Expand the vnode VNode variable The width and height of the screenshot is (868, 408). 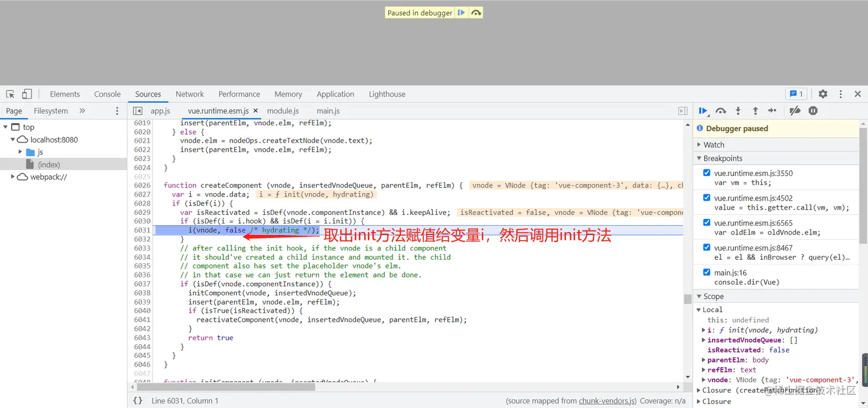tap(704, 380)
